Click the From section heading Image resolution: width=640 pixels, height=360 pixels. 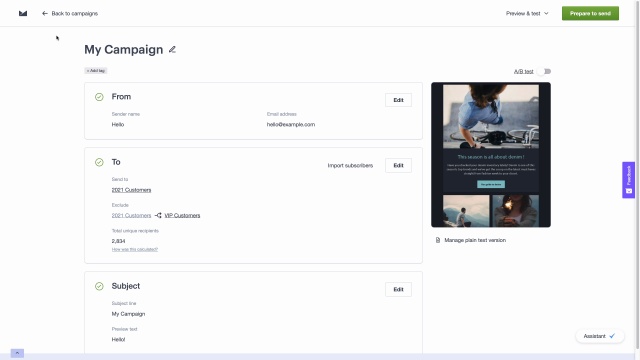tap(121, 97)
